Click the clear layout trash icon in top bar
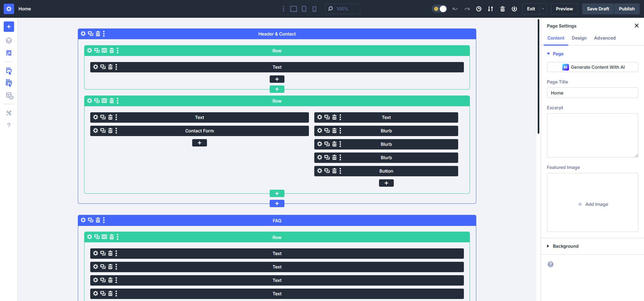This screenshot has width=644, height=301. click(502, 9)
